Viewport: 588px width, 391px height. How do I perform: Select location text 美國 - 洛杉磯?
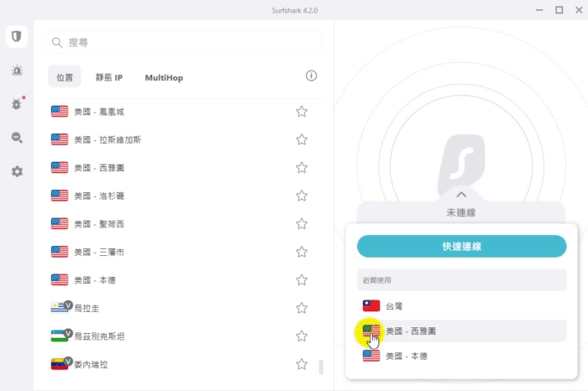click(99, 195)
